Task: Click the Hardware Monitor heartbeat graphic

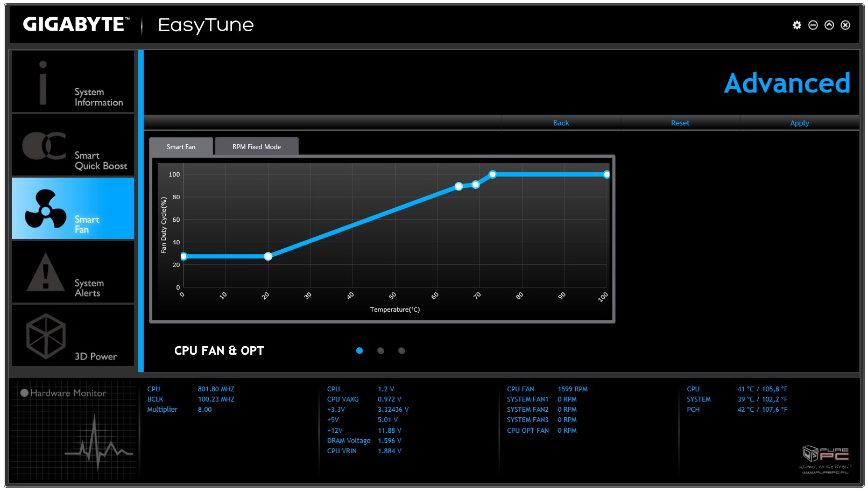Action: (98, 443)
